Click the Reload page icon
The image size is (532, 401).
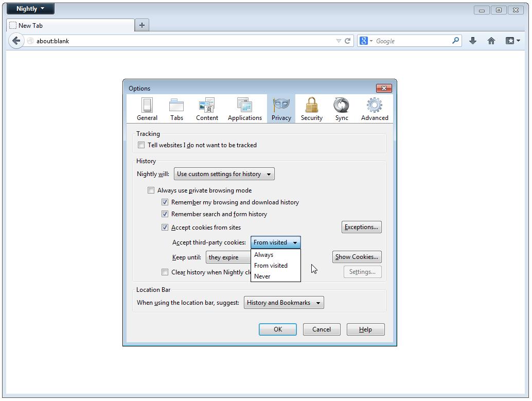pyautogui.click(x=347, y=41)
